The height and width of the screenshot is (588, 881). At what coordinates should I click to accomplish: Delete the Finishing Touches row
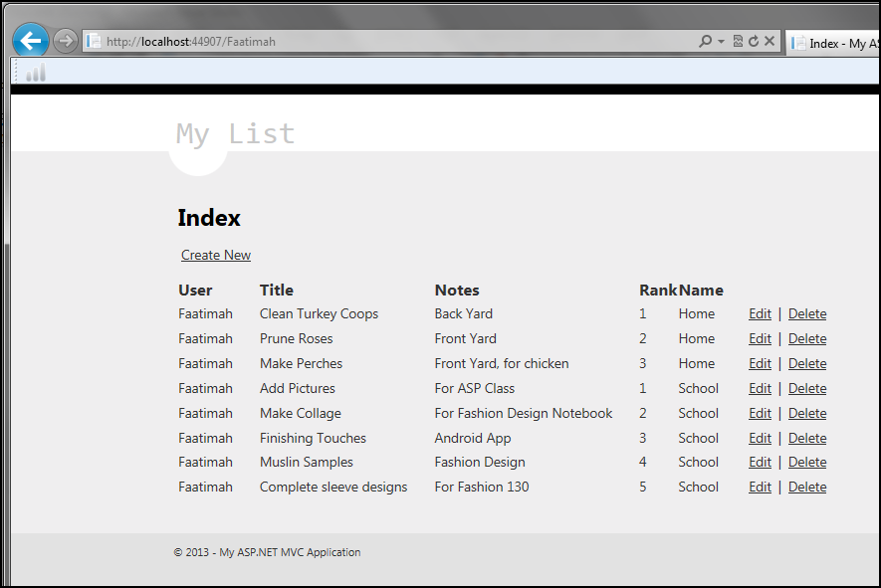click(x=807, y=439)
